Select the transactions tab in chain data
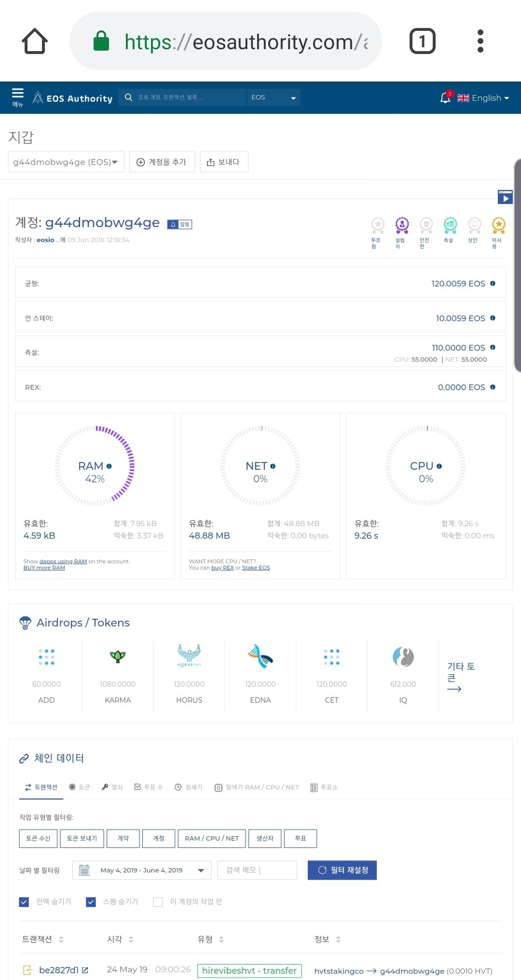The image size is (521, 980). 41,787
